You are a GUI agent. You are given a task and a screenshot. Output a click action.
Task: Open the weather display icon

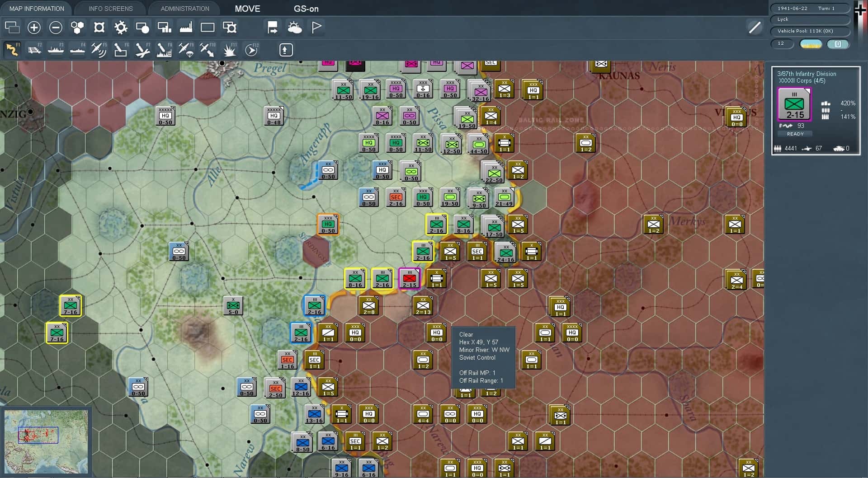[295, 27]
